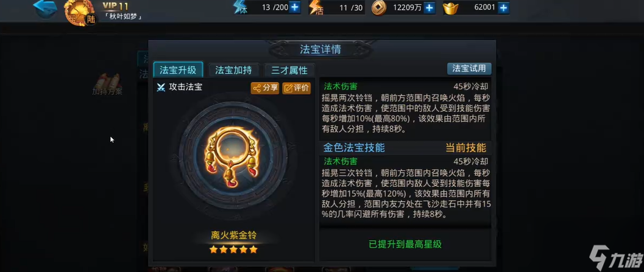Select the 三才属性 tab

(x=289, y=70)
